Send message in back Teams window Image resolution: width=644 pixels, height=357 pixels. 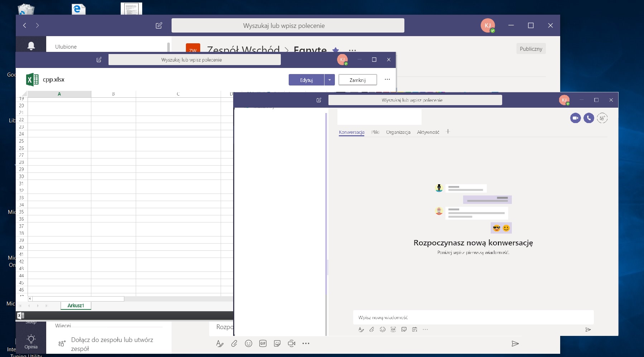(515, 344)
